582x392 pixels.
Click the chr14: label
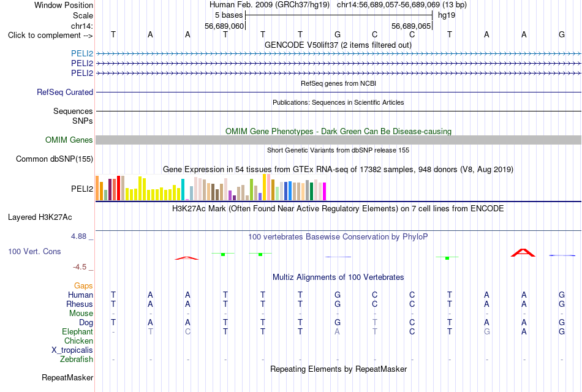click(x=82, y=26)
